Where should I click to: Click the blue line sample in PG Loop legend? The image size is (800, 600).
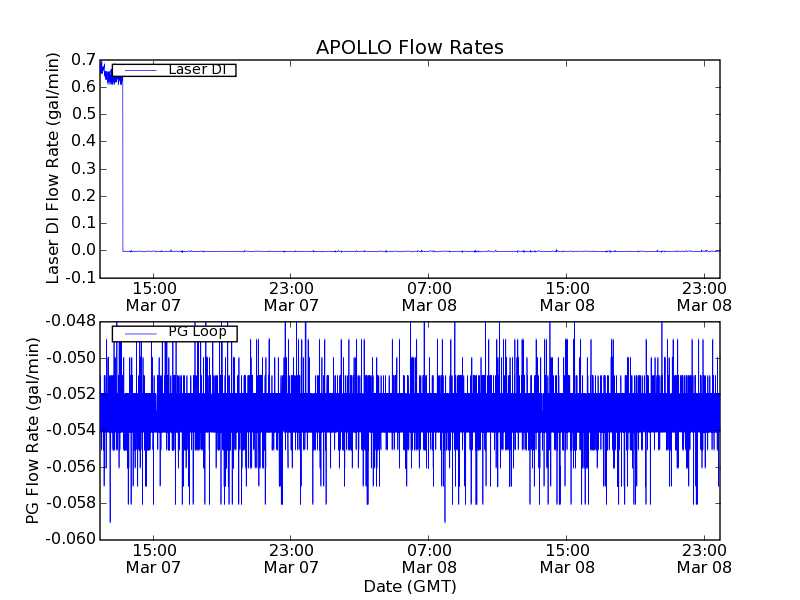138,333
